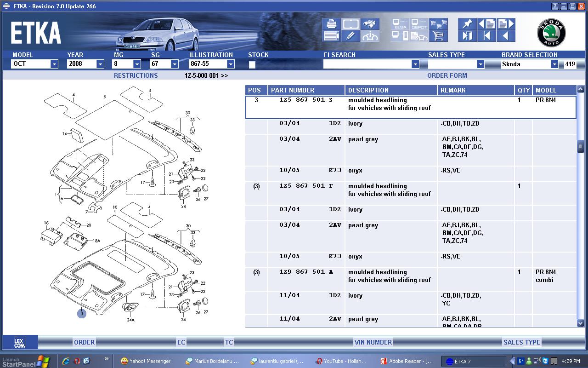Show more quick launch items chevron
Viewport: 588px width, 368px height.
(x=107, y=359)
